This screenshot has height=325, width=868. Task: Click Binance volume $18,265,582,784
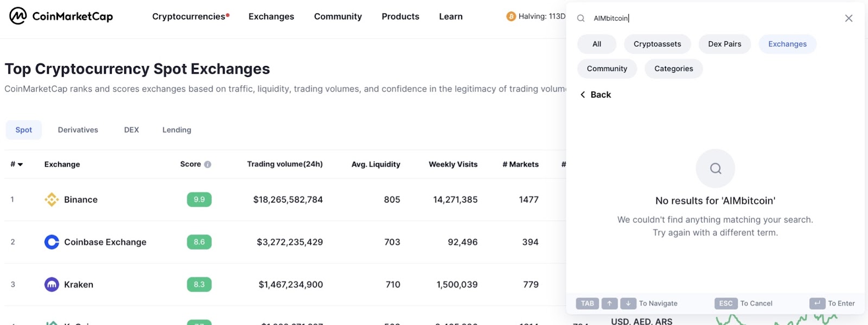288,200
